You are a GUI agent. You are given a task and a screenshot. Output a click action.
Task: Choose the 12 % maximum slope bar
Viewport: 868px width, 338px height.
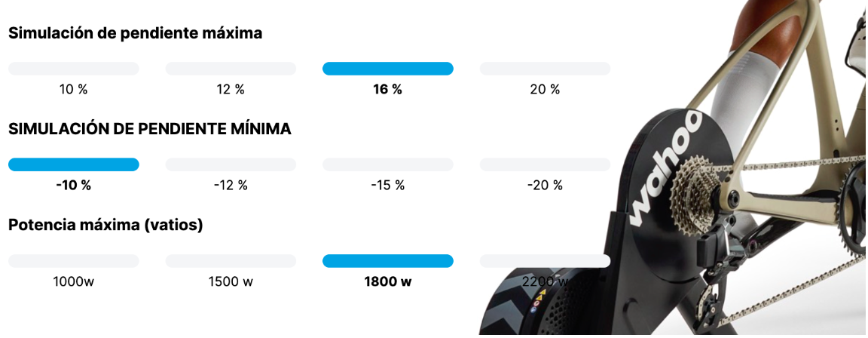click(231, 69)
